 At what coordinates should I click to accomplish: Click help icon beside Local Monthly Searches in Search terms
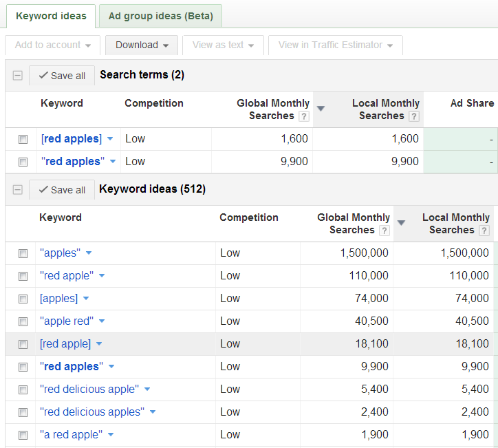coord(414,116)
